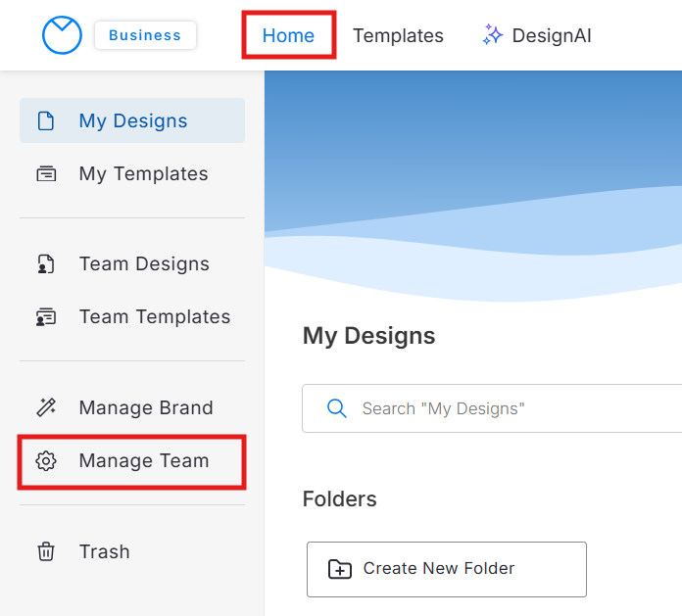Viewport: 682px width, 616px height.
Task: Select My Templates in the sidebar
Action: click(x=143, y=174)
